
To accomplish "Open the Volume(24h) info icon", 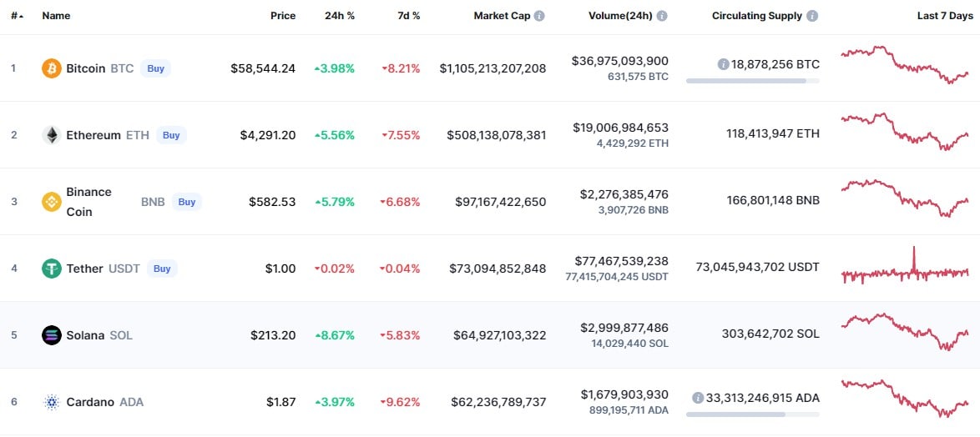I will click(x=662, y=16).
